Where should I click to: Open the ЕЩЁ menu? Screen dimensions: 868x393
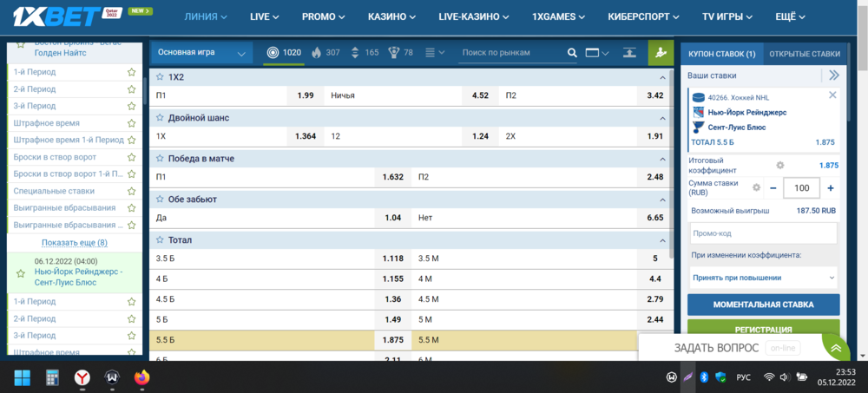(790, 16)
